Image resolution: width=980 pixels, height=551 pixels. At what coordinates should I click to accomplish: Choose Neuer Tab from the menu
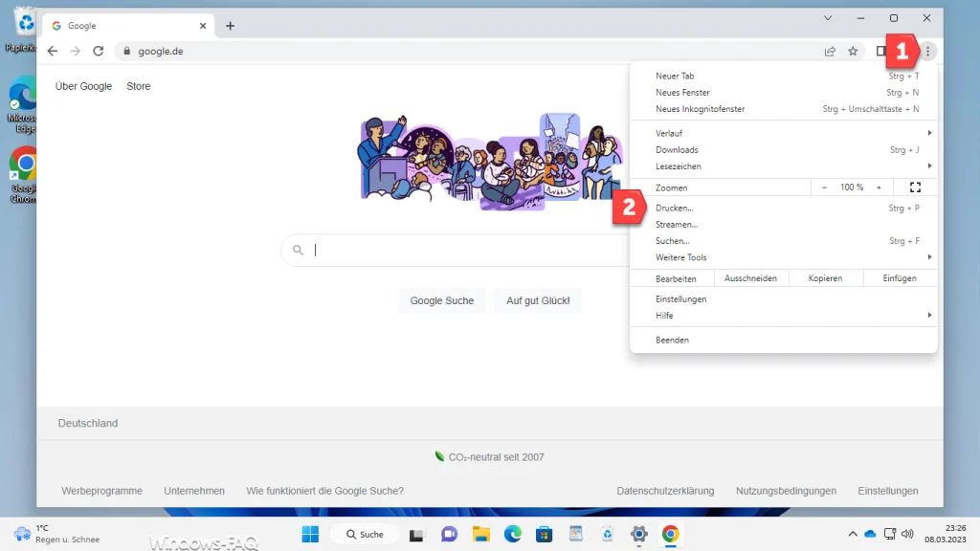coord(783,76)
